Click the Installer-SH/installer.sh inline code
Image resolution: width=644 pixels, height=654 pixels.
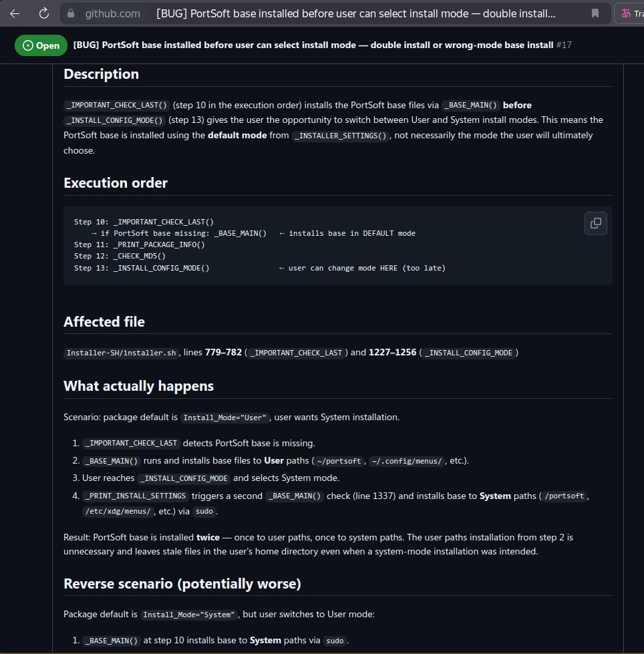click(x=122, y=353)
